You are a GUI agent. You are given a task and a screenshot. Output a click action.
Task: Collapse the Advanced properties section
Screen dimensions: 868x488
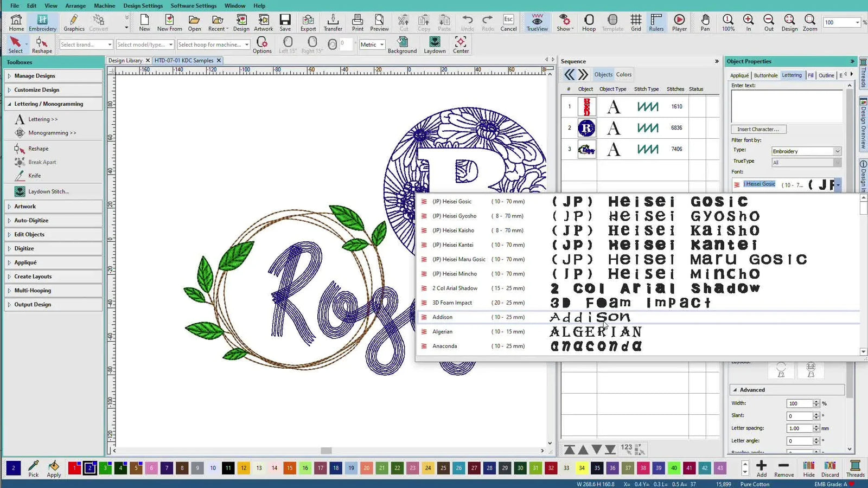[787, 390]
